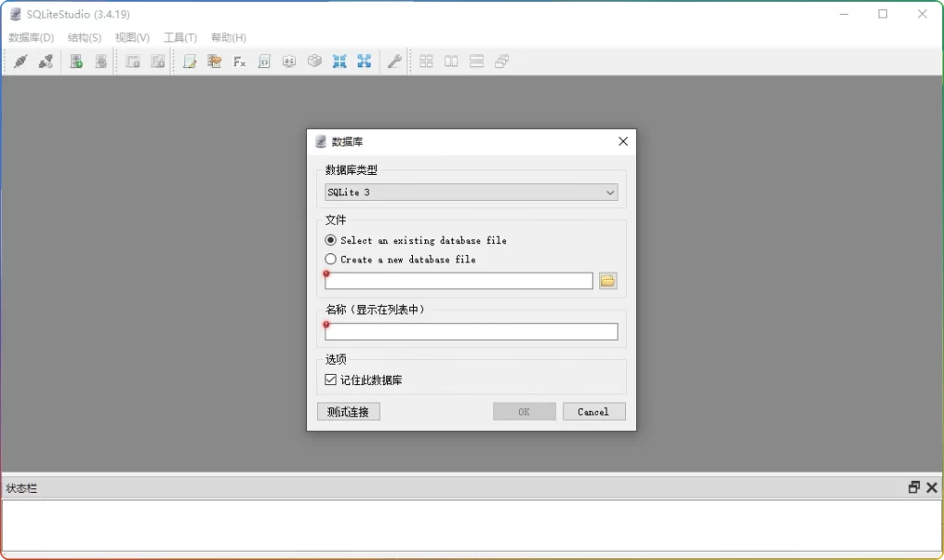Connect to the database

pyautogui.click(x=21, y=61)
